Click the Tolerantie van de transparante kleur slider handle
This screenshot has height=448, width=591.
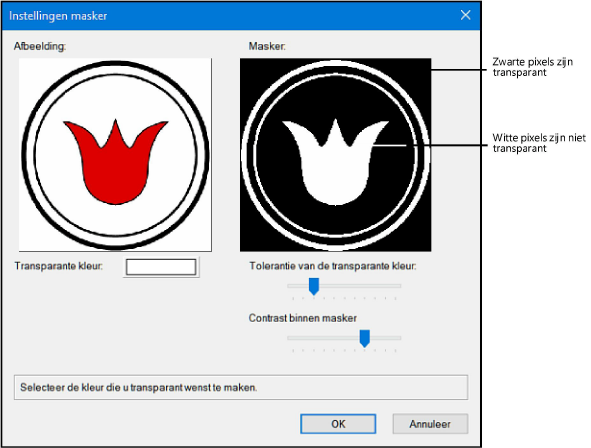click(x=314, y=286)
